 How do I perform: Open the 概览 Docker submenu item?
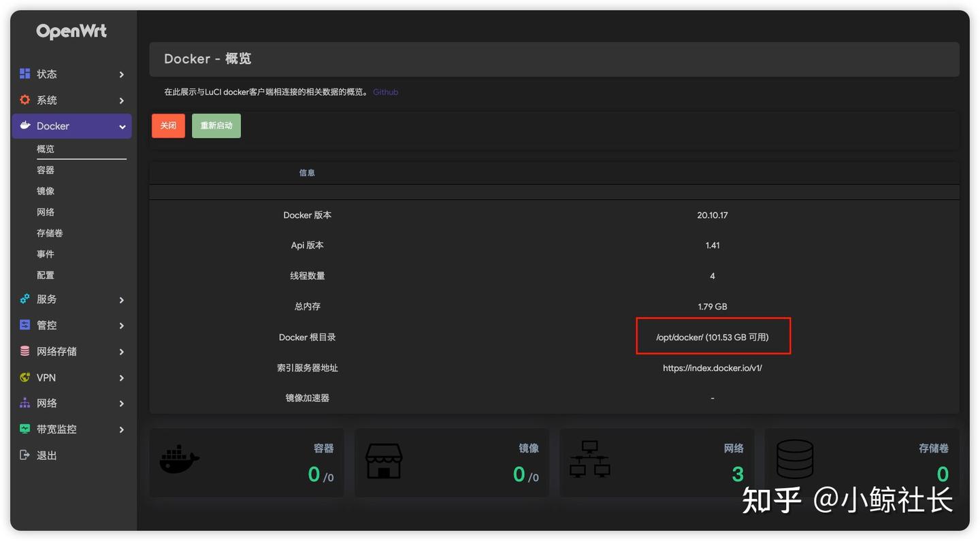pos(46,149)
